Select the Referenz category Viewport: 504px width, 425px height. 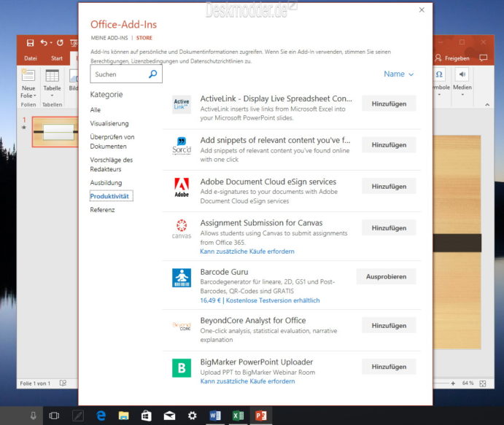tap(102, 210)
